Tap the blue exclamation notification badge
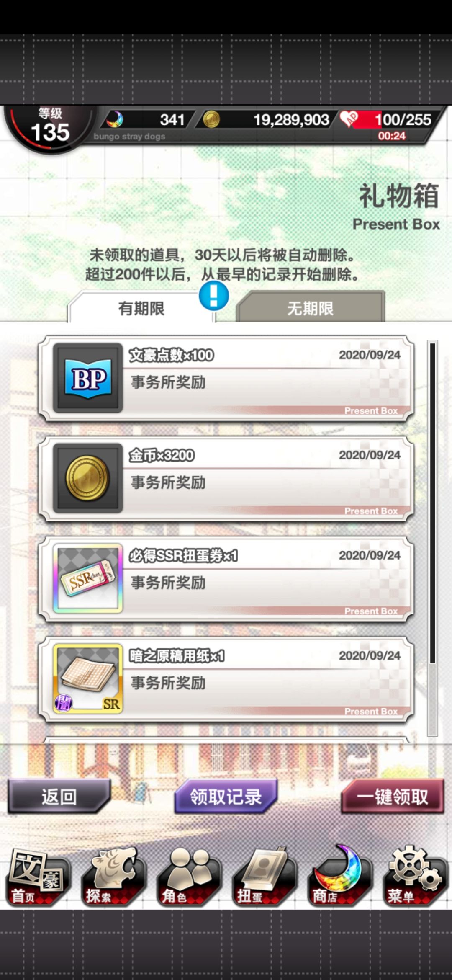Image resolution: width=452 pixels, height=980 pixels. [x=214, y=296]
